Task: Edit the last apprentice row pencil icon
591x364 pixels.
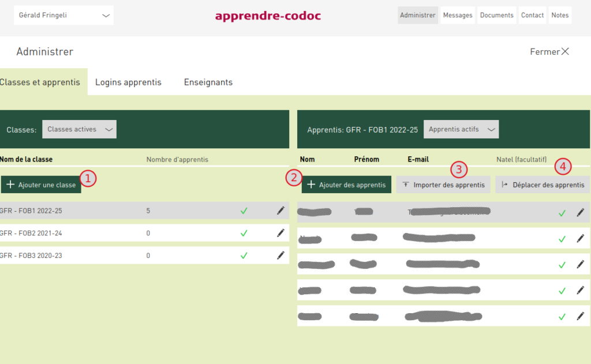Action: coord(580,317)
